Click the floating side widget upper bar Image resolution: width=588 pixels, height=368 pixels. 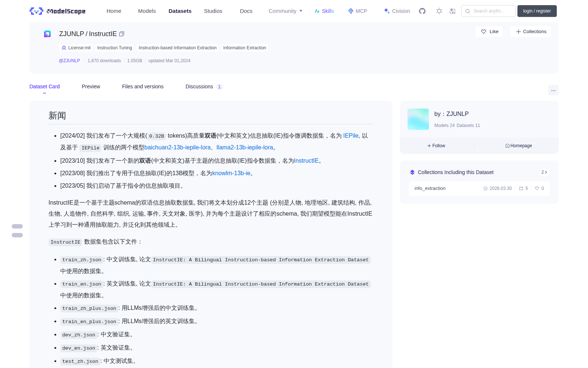[x=17, y=226]
